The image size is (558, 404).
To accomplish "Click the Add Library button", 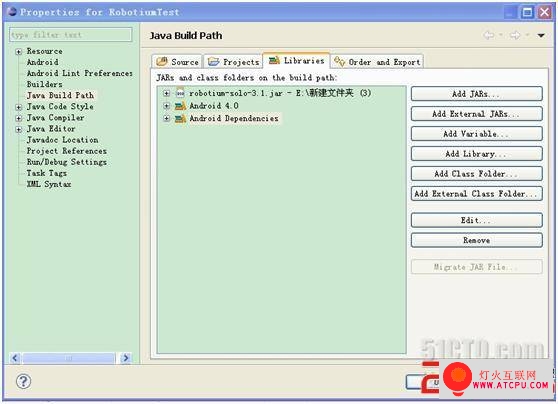I will (477, 154).
